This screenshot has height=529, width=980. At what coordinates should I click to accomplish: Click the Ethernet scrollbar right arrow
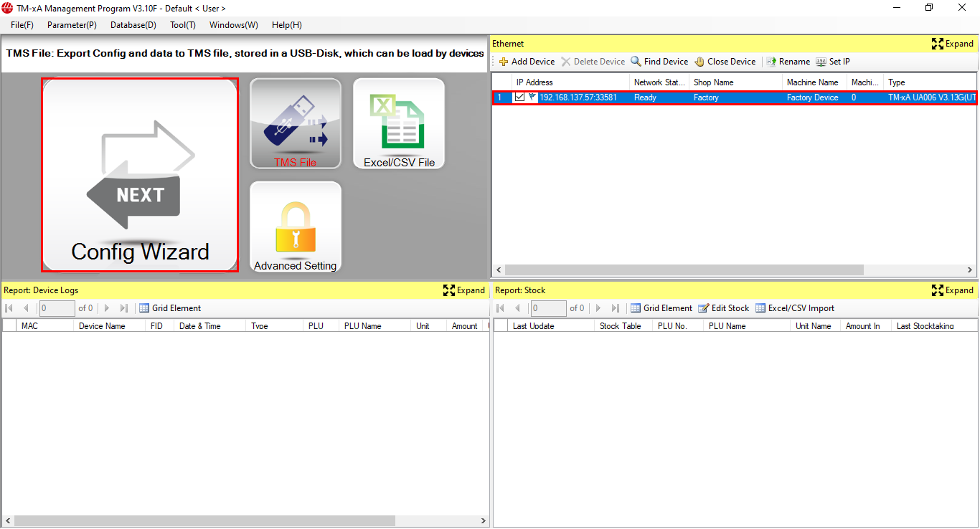point(970,270)
